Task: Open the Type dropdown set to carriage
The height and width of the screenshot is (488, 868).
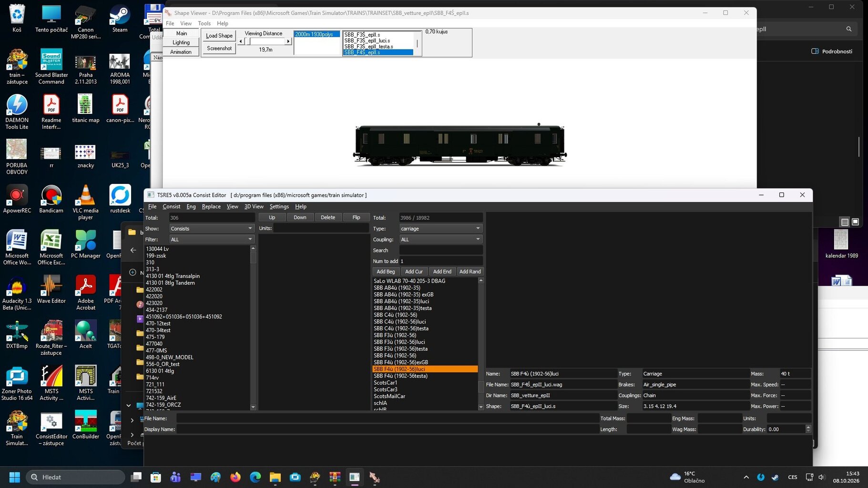Action: pos(440,229)
